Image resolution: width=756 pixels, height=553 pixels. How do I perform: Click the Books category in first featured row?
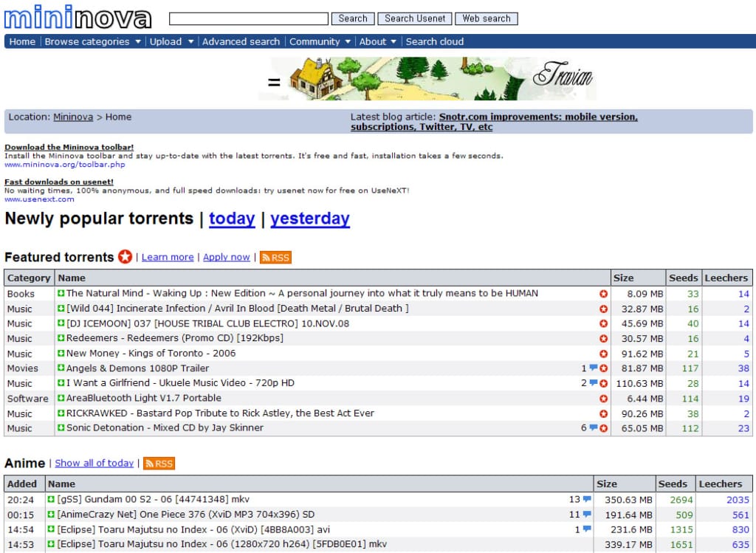[21, 294]
